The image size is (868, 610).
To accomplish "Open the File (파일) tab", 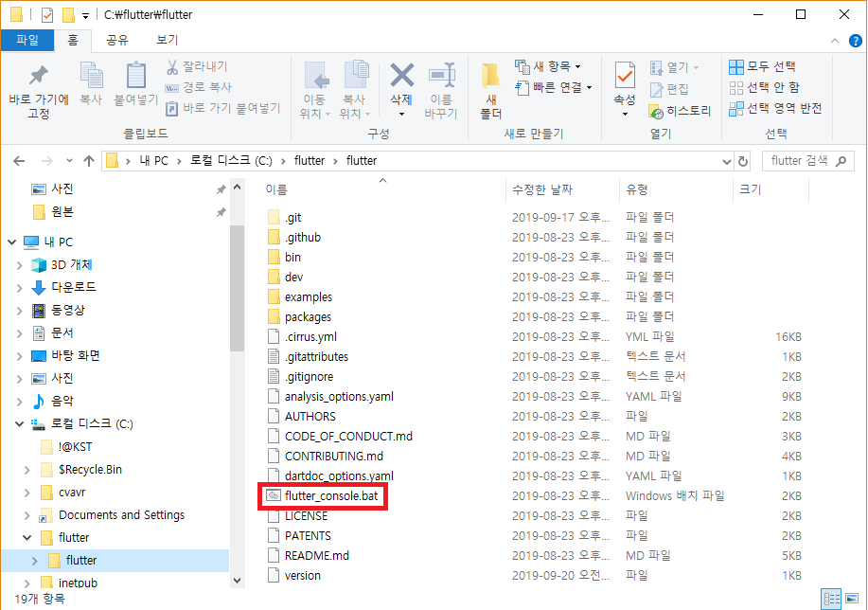I will pyautogui.click(x=27, y=40).
